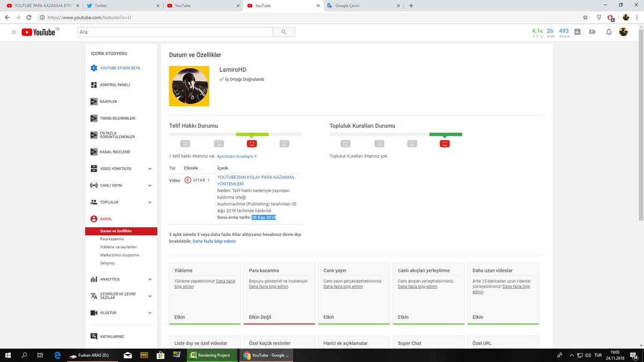Screen dimensions: 644x362
Task: Click the Opera-style red extension icon
Action: point(610,17)
